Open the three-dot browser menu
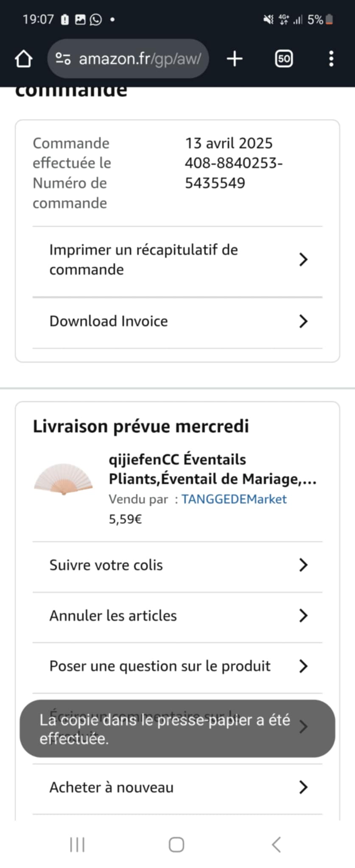 click(x=331, y=59)
